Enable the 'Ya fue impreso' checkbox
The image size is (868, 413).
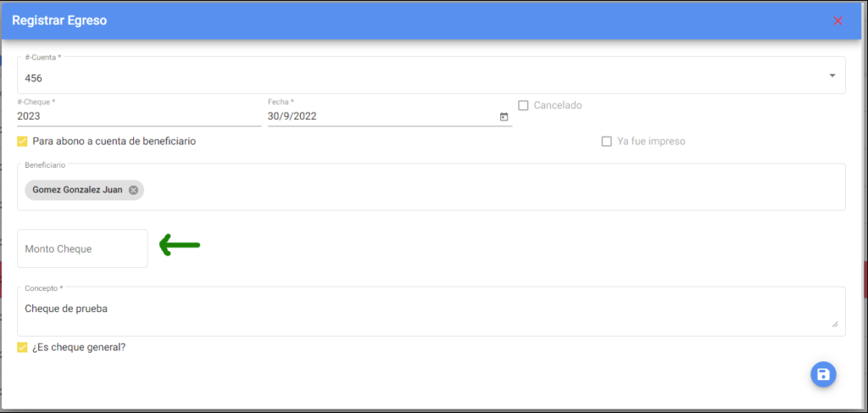pos(606,141)
